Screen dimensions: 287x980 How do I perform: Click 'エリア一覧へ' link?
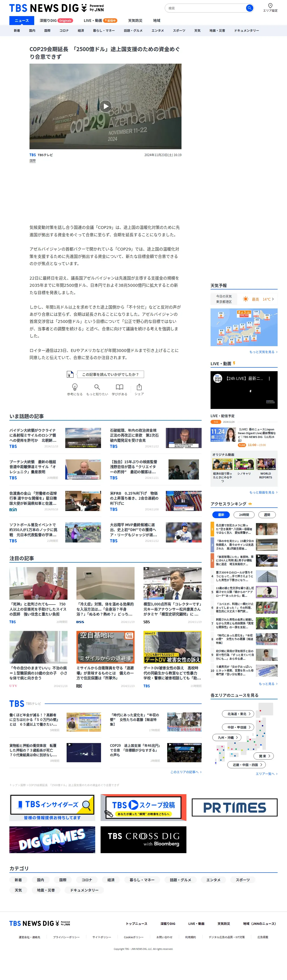[x=266, y=774]
